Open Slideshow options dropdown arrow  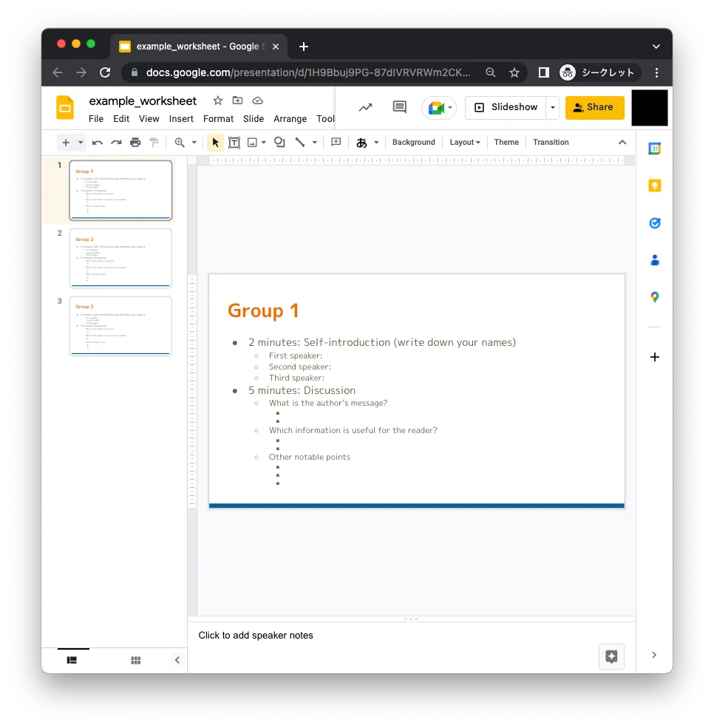point(552,107)
